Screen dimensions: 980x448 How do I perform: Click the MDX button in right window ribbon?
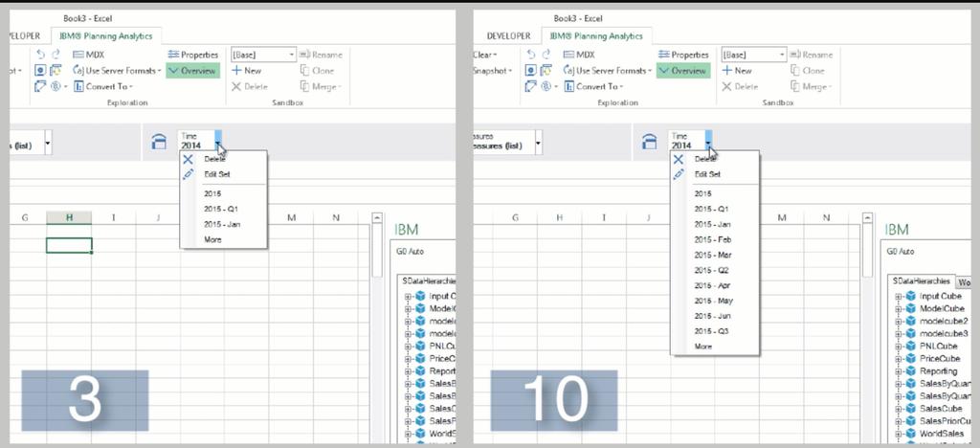(x=579, y=55)
